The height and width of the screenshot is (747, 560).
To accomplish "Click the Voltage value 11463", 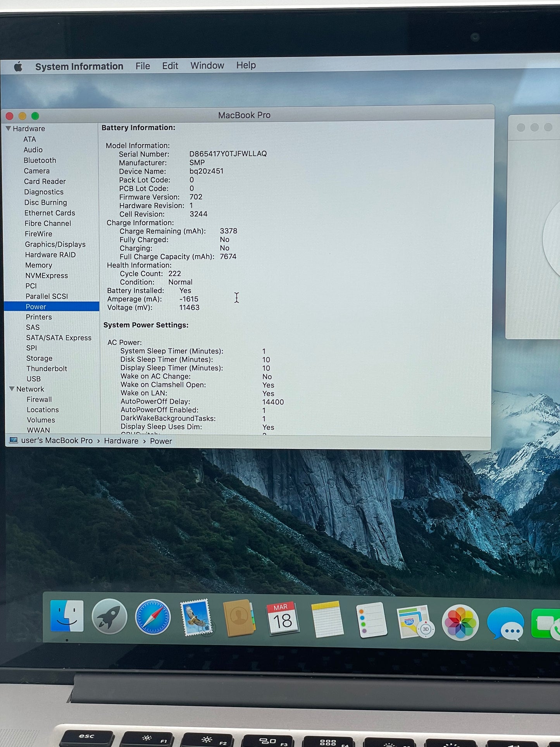I will click(x=189, y=307).
